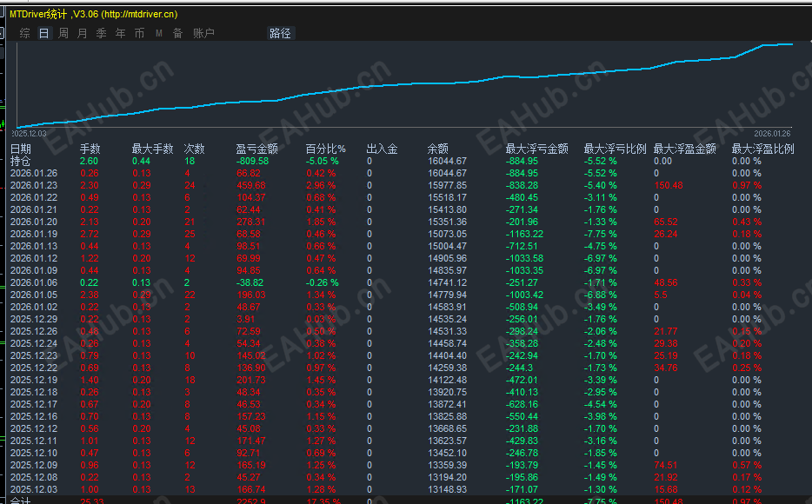The image size is (812, 504).
Task: Select the 2026.01.23 row date
Action: pos(34,185)
